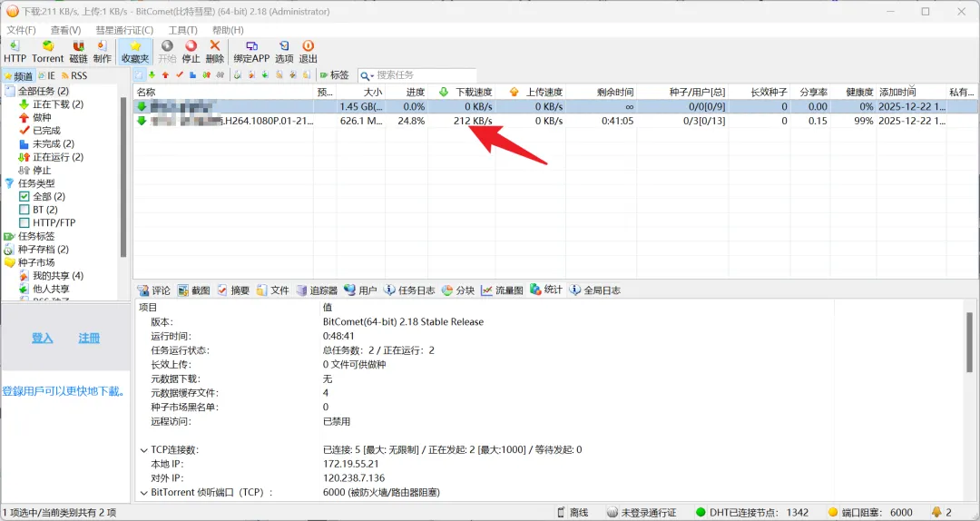Click the sidebar tree vertical scrollbar

pyautogui.click(x=123, y=176)
